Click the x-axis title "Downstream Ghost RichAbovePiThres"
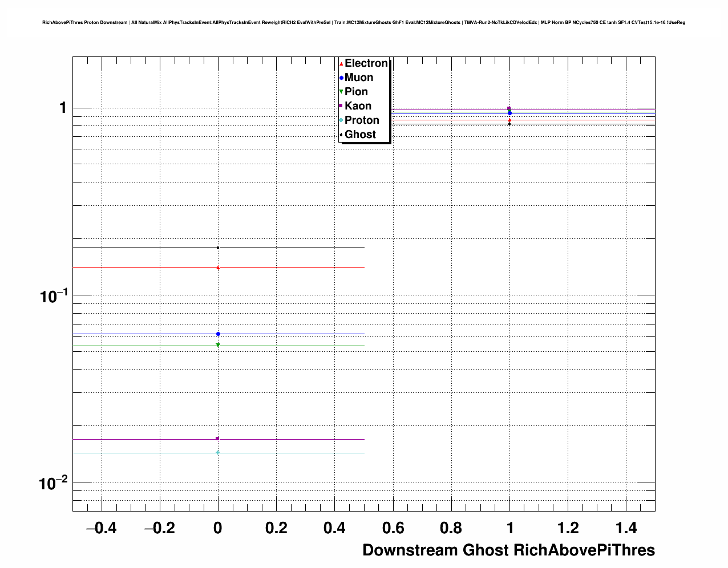 508,550
